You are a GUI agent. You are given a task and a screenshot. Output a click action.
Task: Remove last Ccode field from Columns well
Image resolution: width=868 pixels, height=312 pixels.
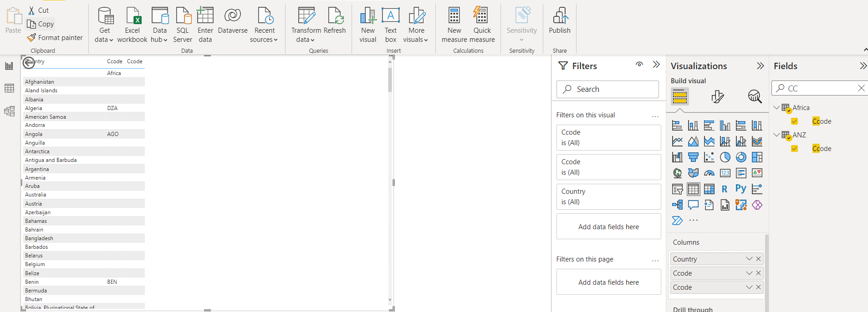point(758,287)
